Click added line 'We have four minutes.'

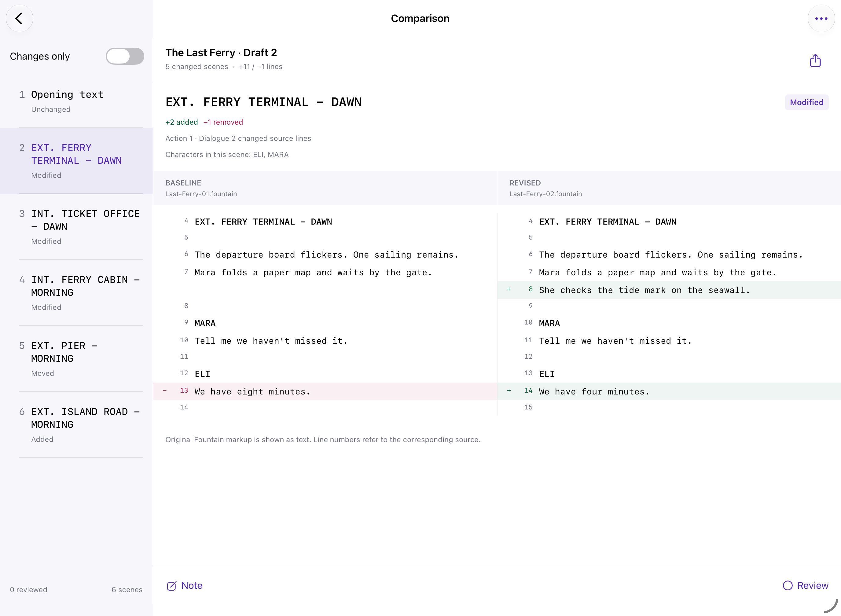(x=594, y=391)
